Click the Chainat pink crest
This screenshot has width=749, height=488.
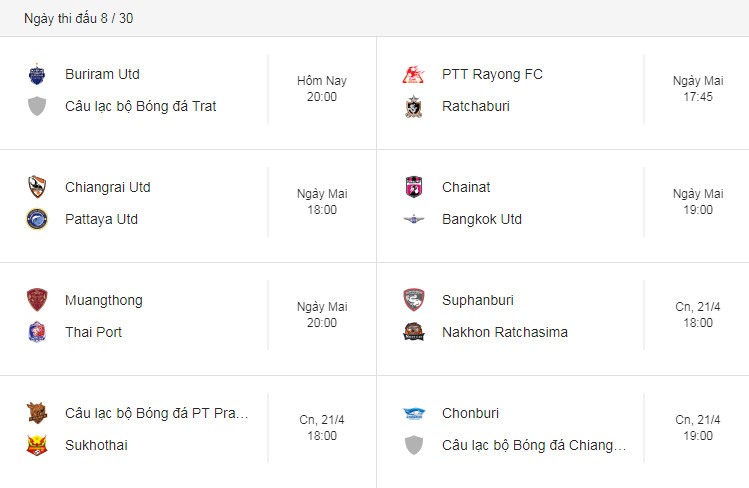coord(414,187)
